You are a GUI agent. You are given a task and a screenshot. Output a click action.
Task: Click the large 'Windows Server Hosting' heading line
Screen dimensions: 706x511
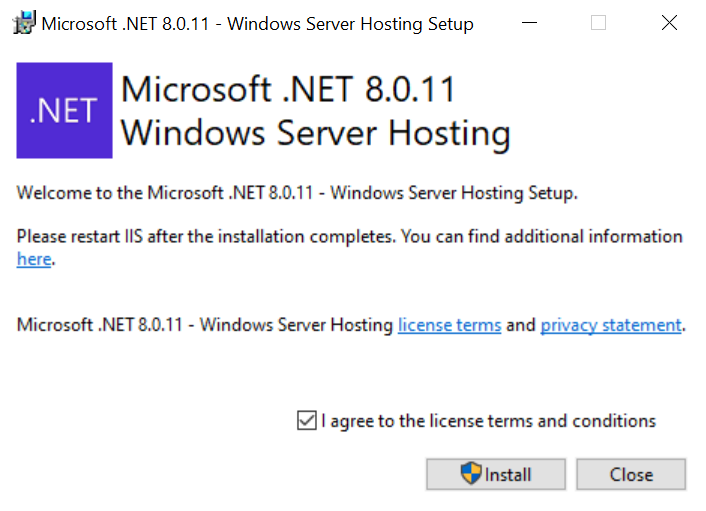pos(315,132)
